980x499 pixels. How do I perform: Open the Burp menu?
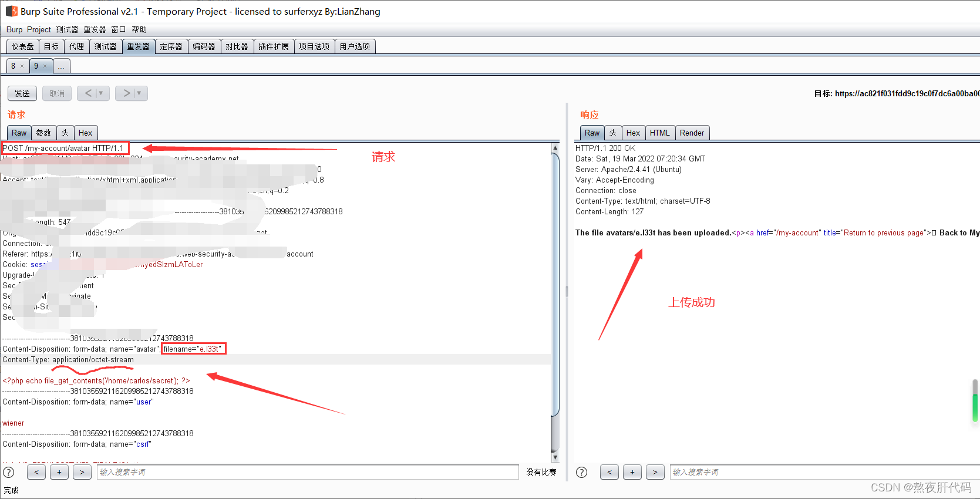click(x=14, y=29)
